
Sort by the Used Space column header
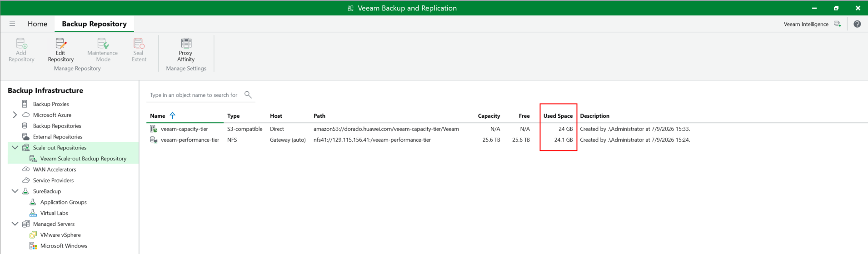point(558,116)
